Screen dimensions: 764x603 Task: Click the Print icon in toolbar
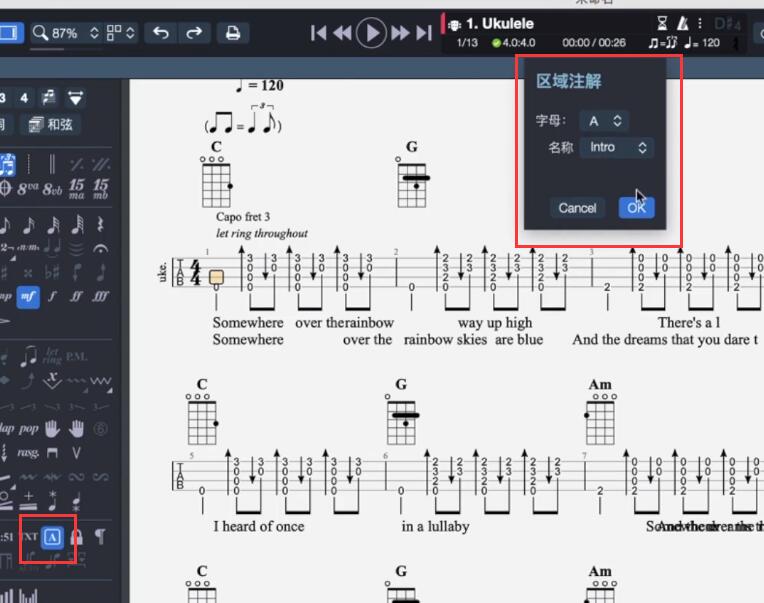tap(233, 33)
